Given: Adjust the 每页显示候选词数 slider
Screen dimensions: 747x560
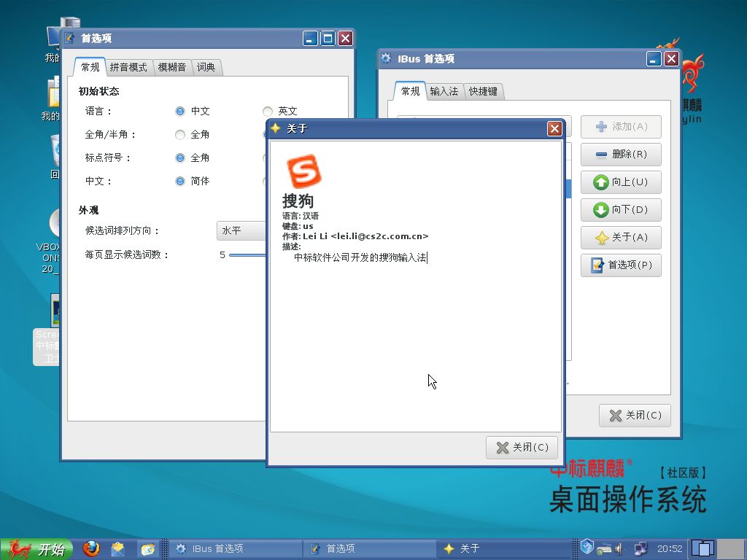Looking at the screenshot, I should click(x=248, y=255).
